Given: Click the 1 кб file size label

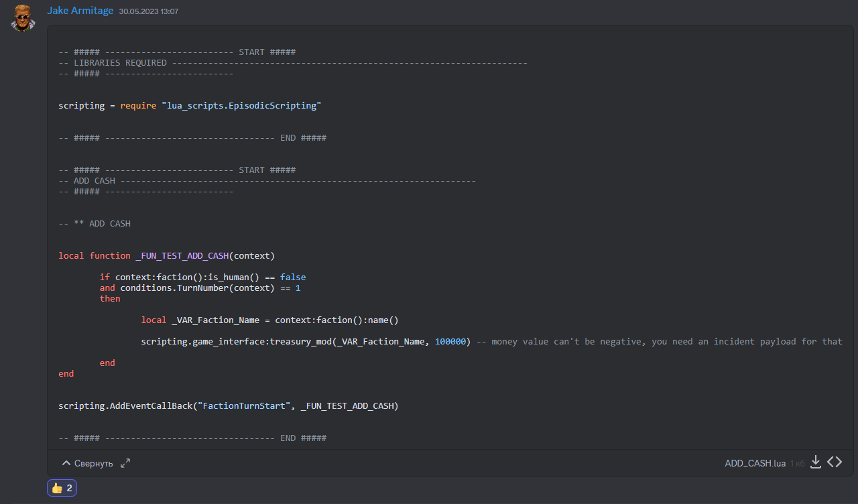Looking at the screenshot, I should coord(797,463).
